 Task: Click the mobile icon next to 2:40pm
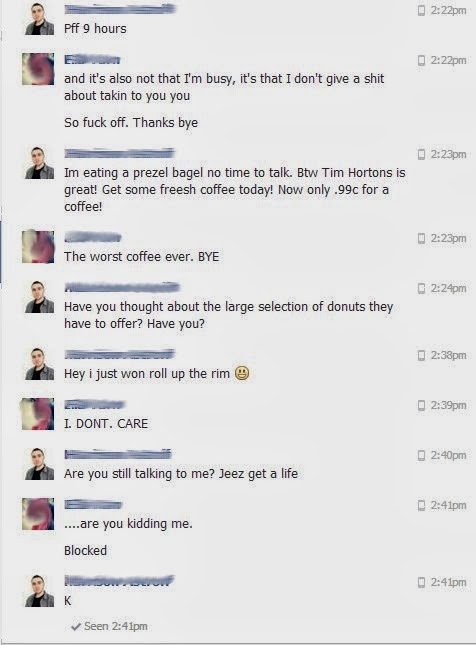pyautogui.click(x=421, y=455)
